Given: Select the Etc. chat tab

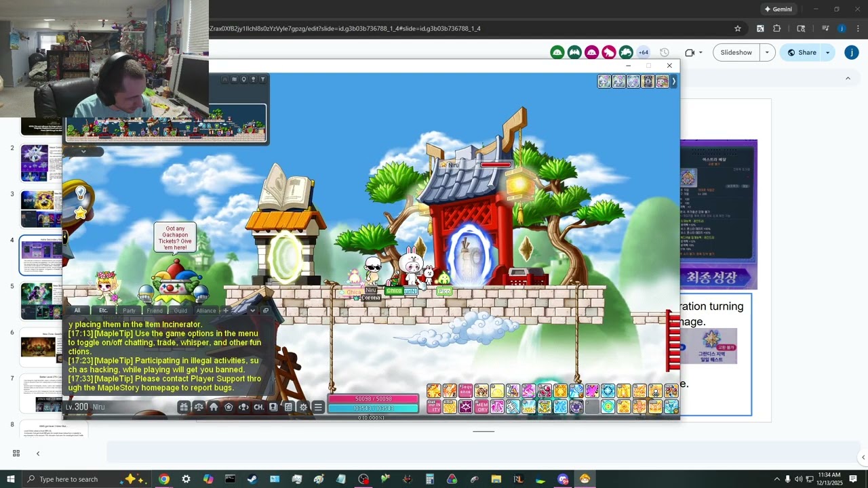Looking at the screenshot, I should click(x=103, y=310).
